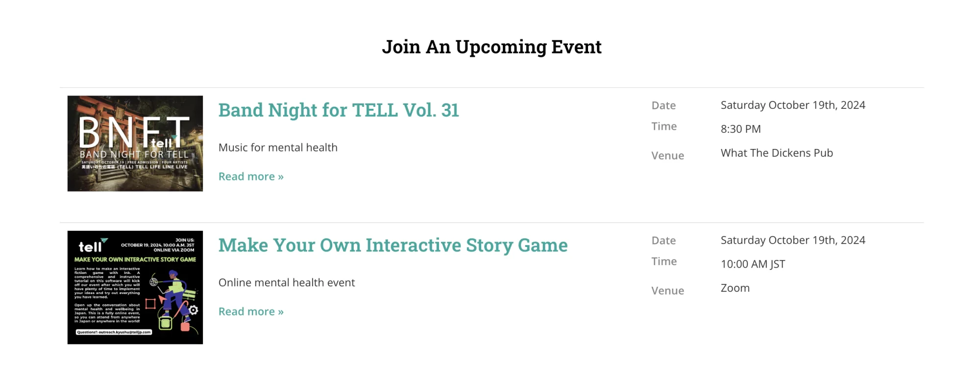The width and height of the screenshot is (980, 372).
Task: Open the Interactive Story Game poster thumbnail
Action: tap(135, 287)
